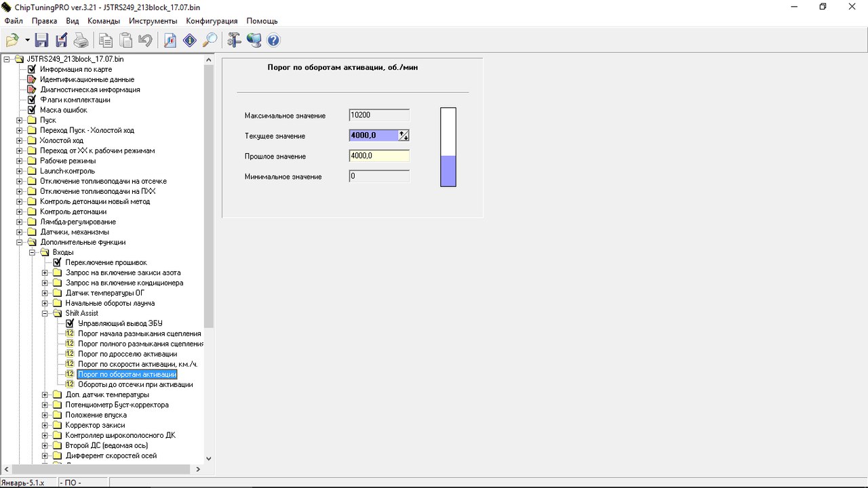Expand the Launch-контроль folder
The image size is (868, 488).
point(20,171)
